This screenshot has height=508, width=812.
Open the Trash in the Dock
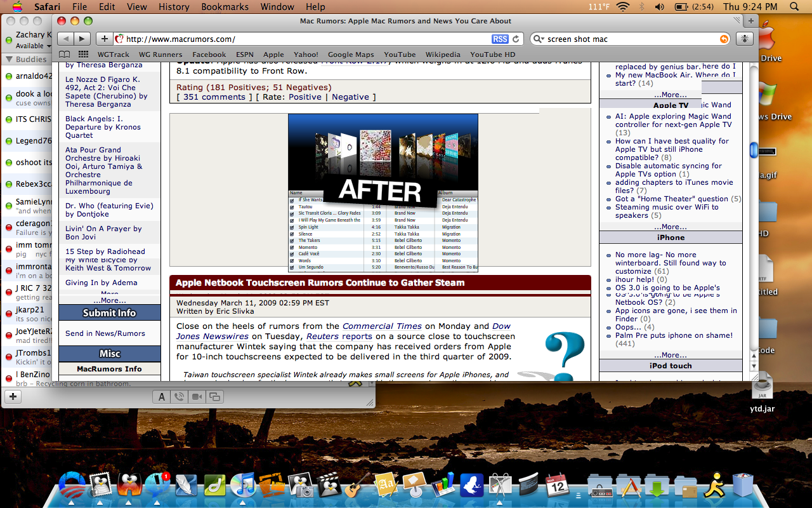click(x=743, y=486)
